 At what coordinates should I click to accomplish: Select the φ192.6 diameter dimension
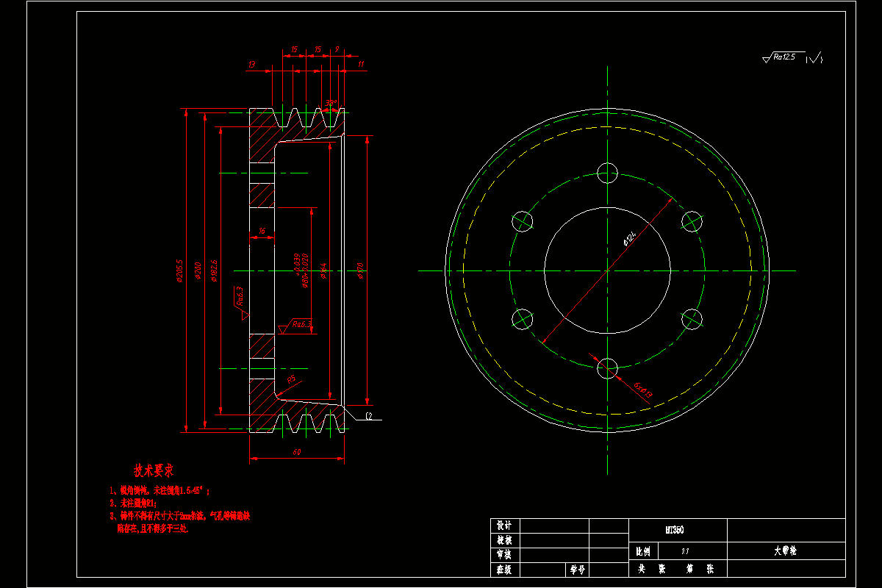(214, 270)
